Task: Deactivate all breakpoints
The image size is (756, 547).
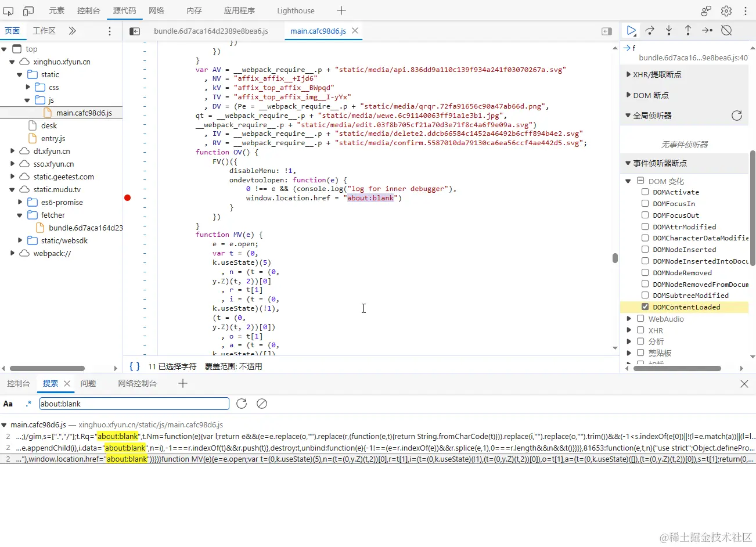Action: [726, 31]
